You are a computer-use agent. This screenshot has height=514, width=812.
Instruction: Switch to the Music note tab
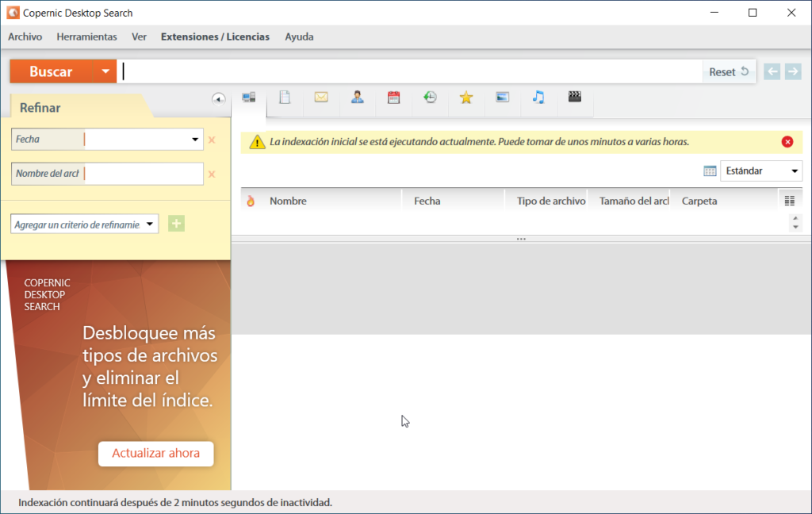coord(538,97)
